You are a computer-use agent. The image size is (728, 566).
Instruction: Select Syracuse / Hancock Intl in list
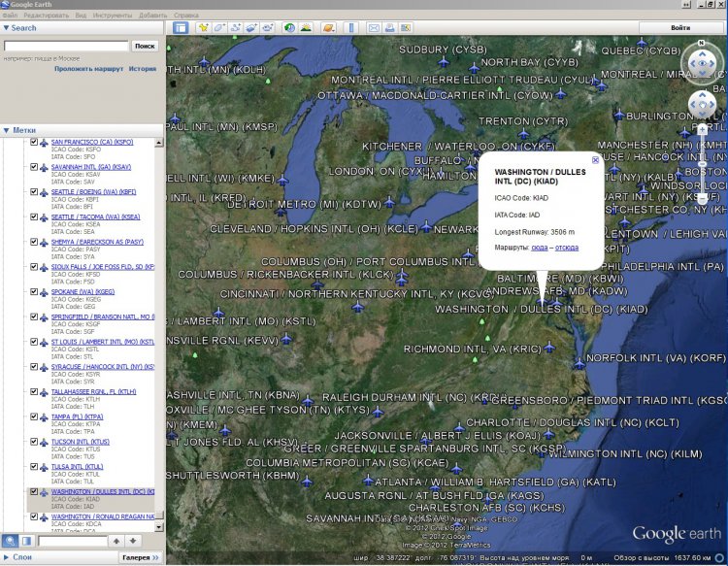[103, 367]
